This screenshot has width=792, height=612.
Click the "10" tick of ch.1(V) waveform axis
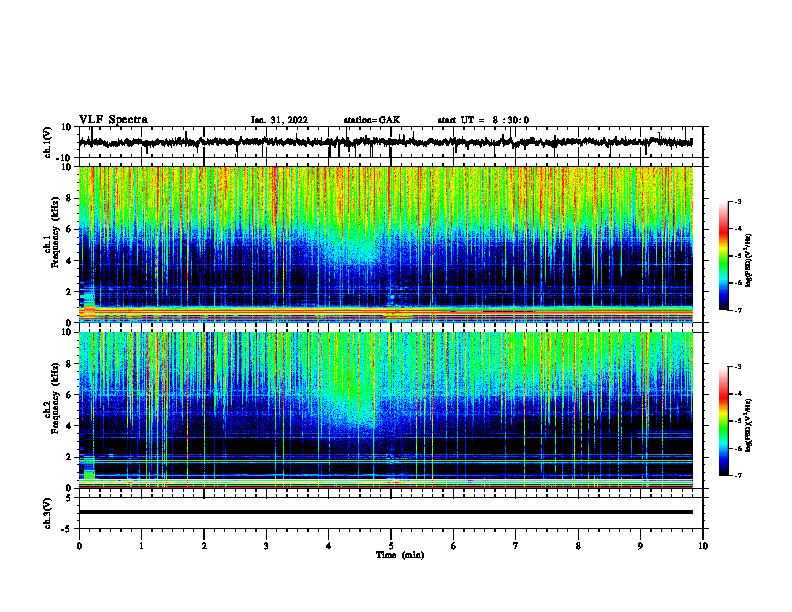[x=67, y=127]
